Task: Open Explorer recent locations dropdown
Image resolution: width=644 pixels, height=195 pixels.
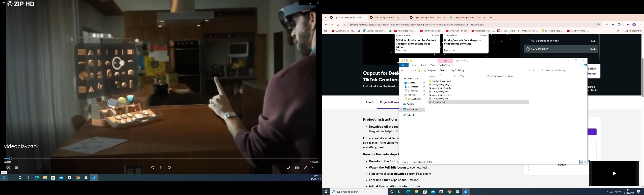Action: click(x=411, y=70)
